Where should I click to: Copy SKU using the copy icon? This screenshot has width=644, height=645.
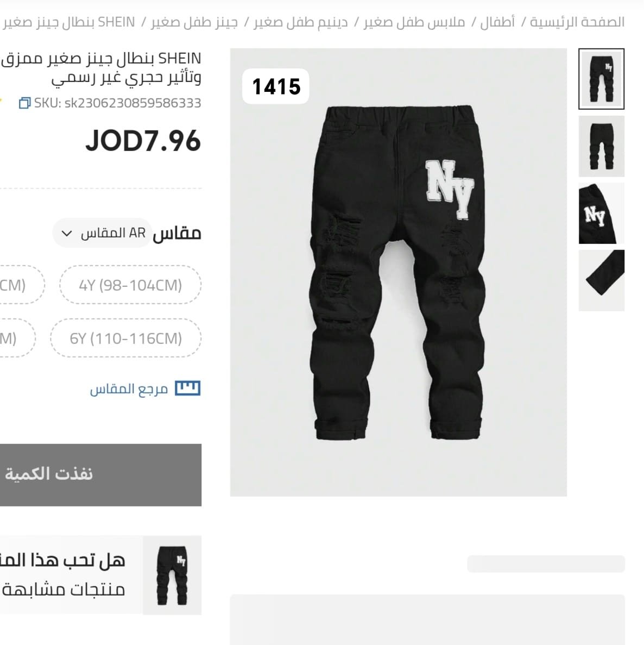click(x=24, y=103)
